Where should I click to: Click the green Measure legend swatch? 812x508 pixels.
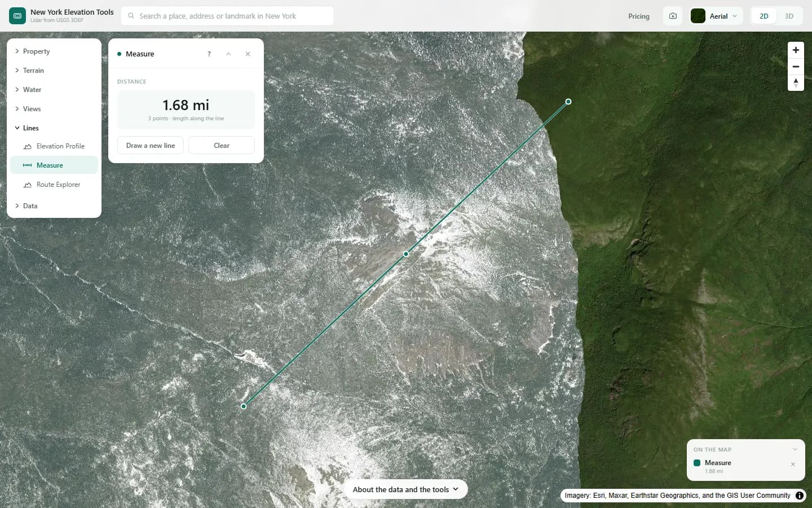[697, 463]
